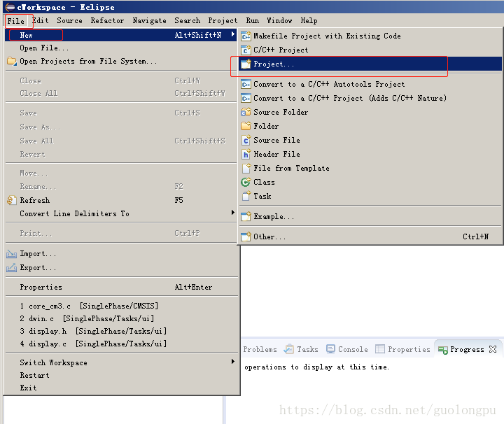Open recent file 2 dwin.c
Screen dimensions: 504x424
click(121, 318)
